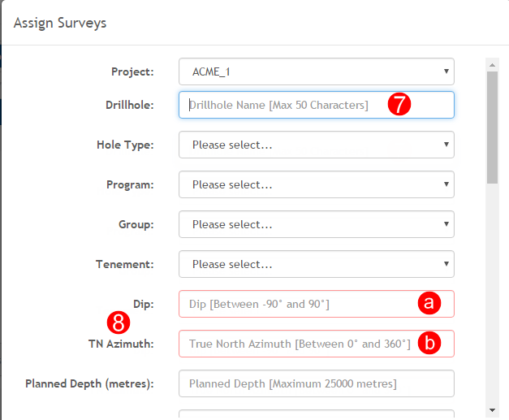Open the Tenement selection dropdown
The image size is (509, 420).
click(x=316, y=264)
